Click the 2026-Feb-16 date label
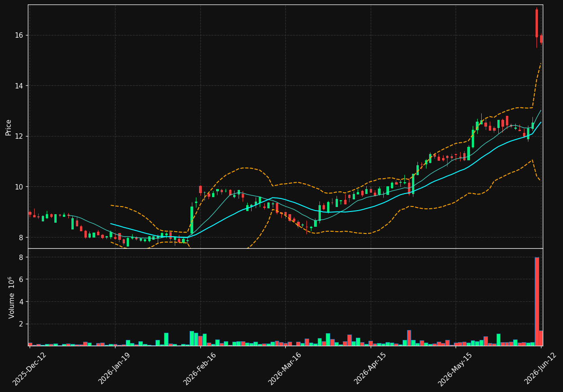Viewport: 563px width, 392px height. point(199,368)
